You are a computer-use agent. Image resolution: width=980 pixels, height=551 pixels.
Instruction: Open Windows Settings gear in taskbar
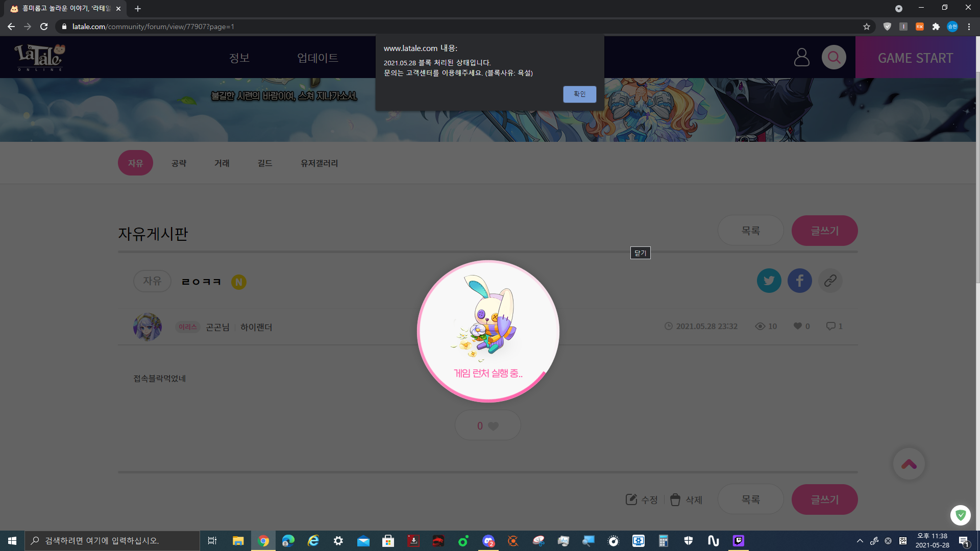[338, 541]
